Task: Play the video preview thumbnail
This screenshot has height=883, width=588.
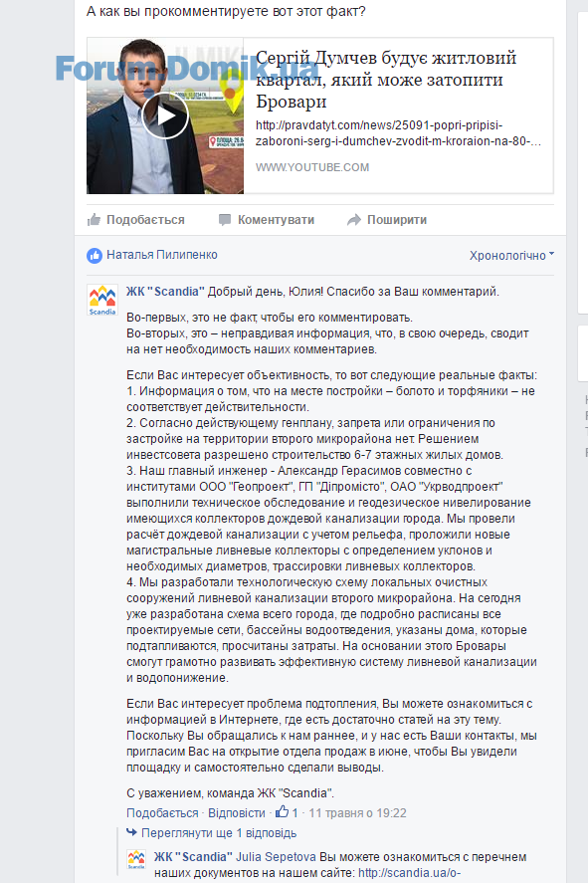Action: click(x=165, y=116)
